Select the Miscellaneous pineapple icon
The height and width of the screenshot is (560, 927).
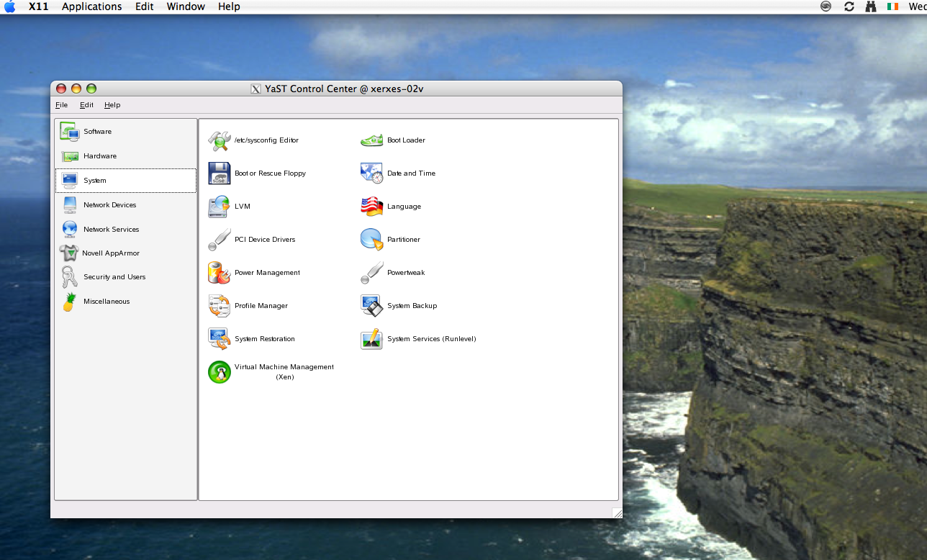[70, 302]
